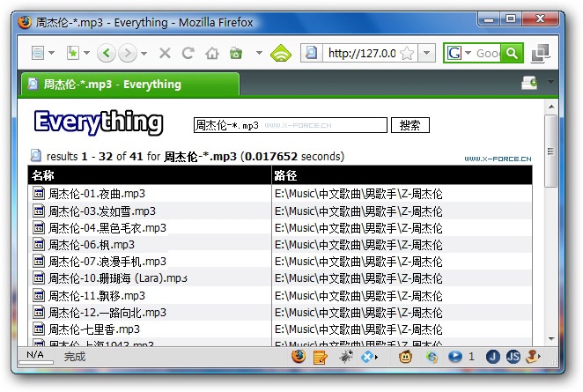
Task: Open 周杰伦-01.夜曲.mp3
Action: point(97,194)
